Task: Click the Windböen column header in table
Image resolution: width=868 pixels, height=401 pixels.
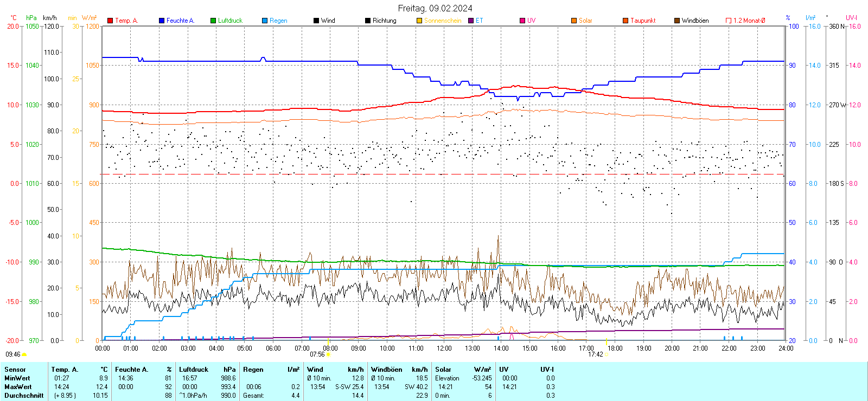Action: point(386,370)
